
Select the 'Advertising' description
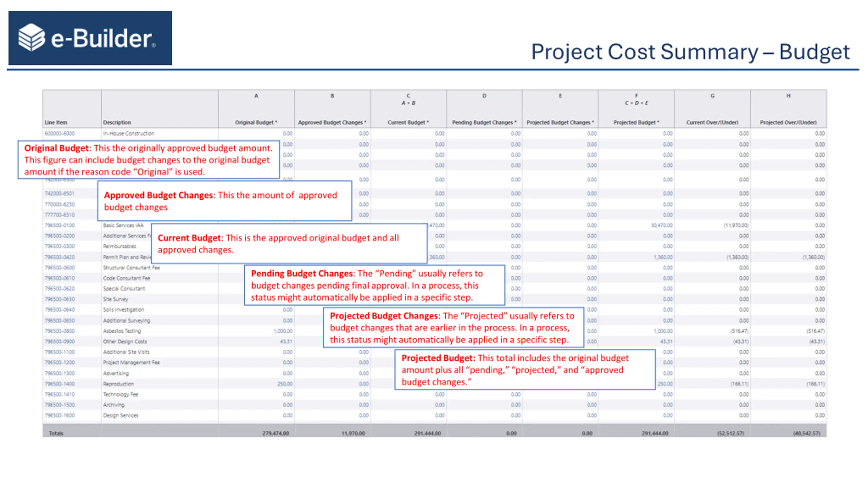click(116, 373)
